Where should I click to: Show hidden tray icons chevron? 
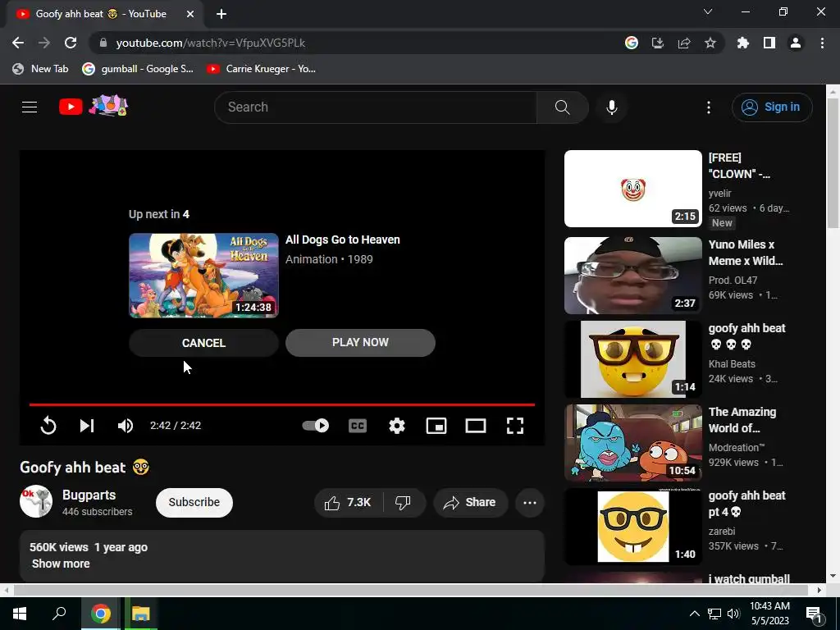pyautogui.click(x=694, y=614)
